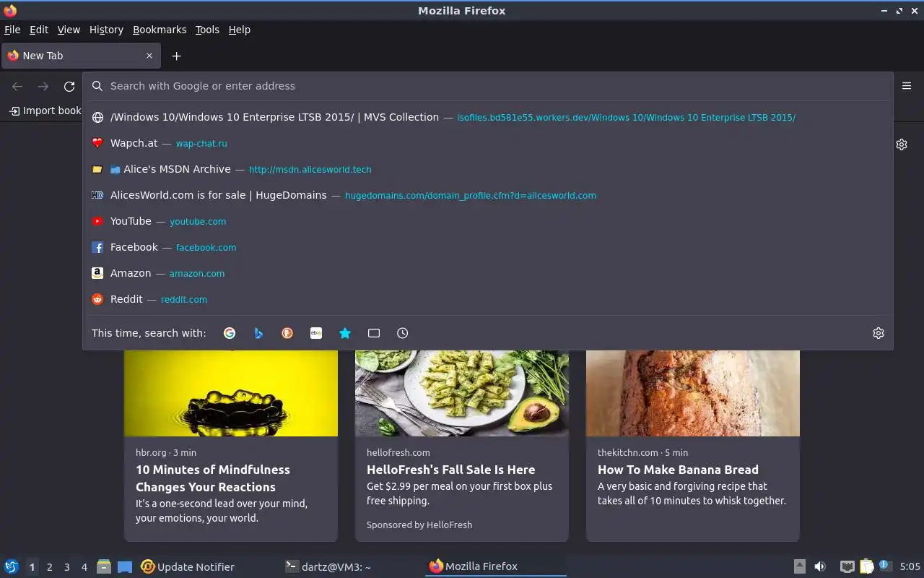924x578 pixels.
Task: Open file manager icon in taskbar
Action: [x=104, y=566]
